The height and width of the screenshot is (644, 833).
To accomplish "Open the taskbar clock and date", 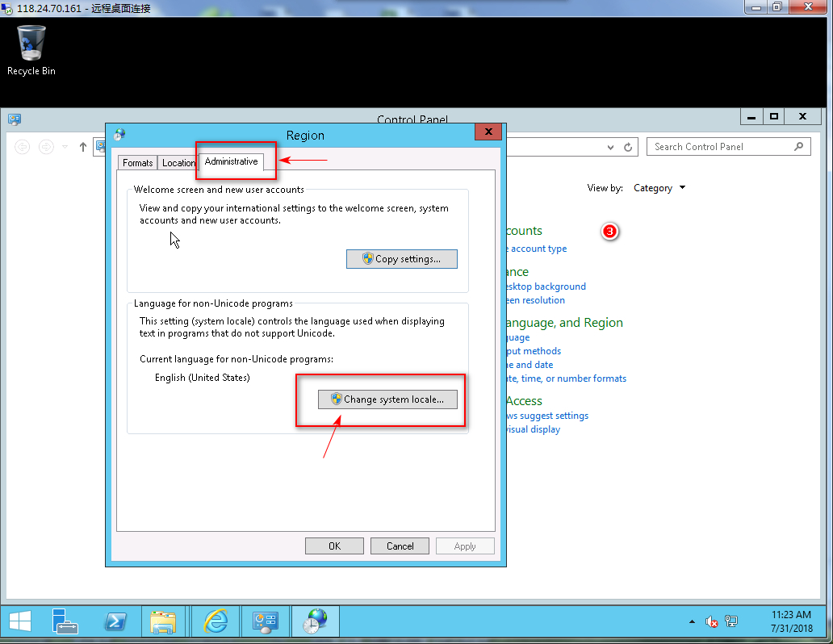I will [790, 621].
